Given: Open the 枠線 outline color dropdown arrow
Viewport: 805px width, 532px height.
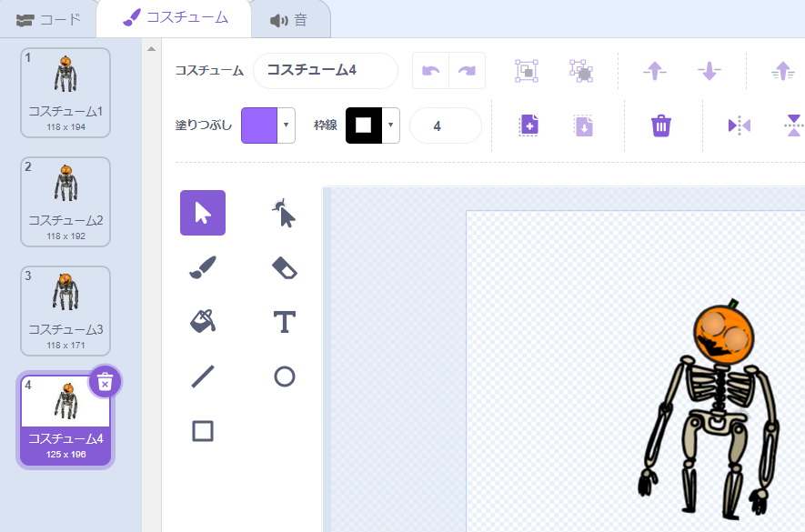Looking at the screenshot, I should tap(391, 125).
